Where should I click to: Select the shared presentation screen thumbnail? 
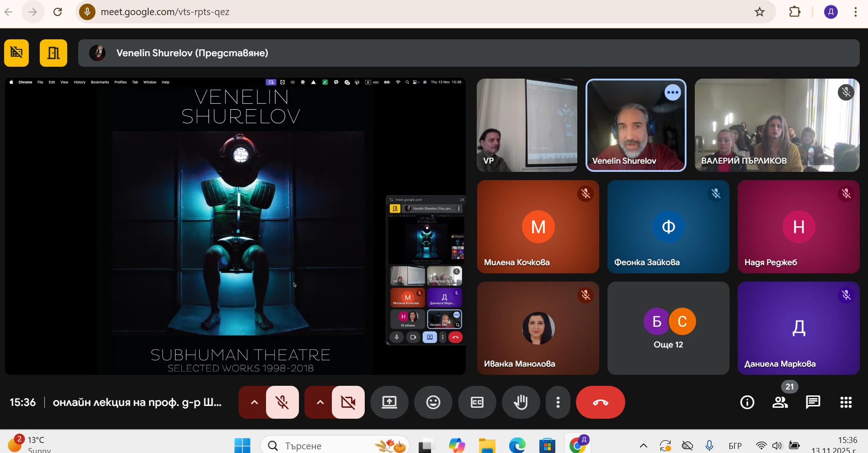coord(235,227)
